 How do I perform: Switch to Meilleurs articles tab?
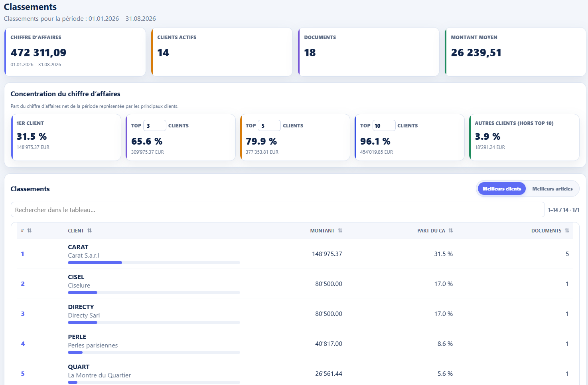552,189
